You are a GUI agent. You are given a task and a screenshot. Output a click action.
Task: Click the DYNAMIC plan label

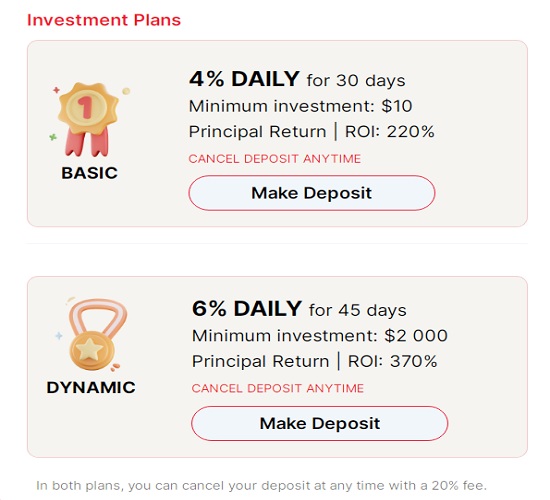(91, 388)
